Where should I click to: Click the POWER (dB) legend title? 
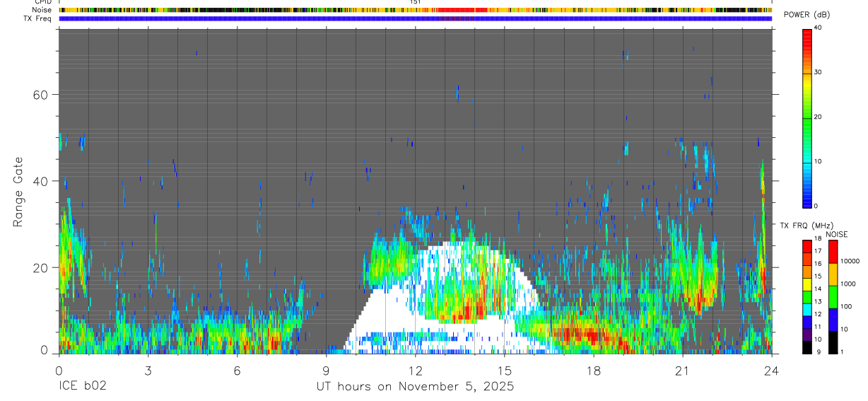tap(807, 15)
